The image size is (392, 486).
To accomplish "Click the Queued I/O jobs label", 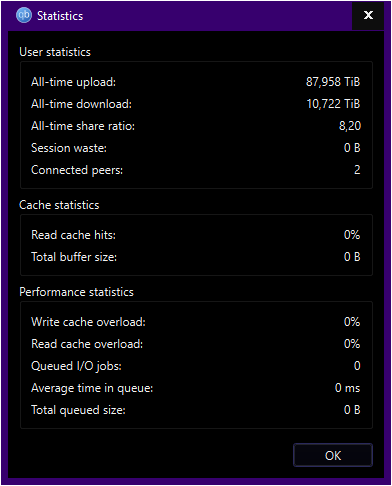I will point(76,366).
